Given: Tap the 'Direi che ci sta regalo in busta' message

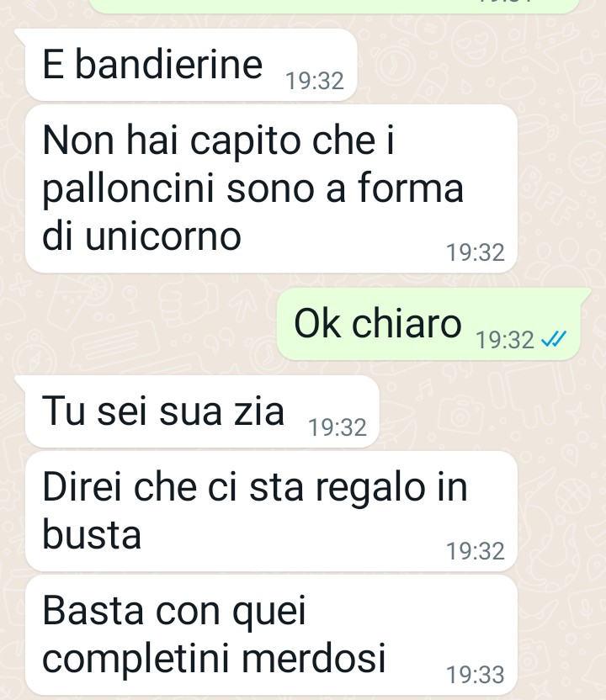Looking at the screenshot, I should [272, 511].
